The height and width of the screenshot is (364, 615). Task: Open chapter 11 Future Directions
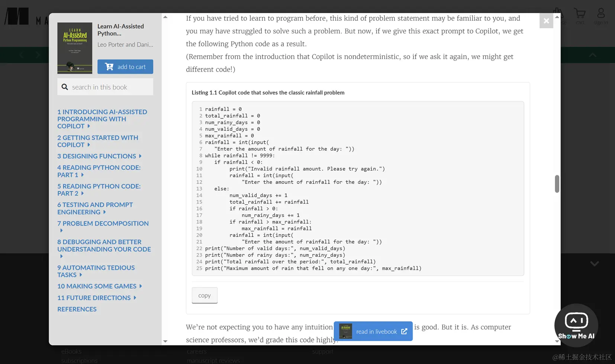(x=94, y=298)
